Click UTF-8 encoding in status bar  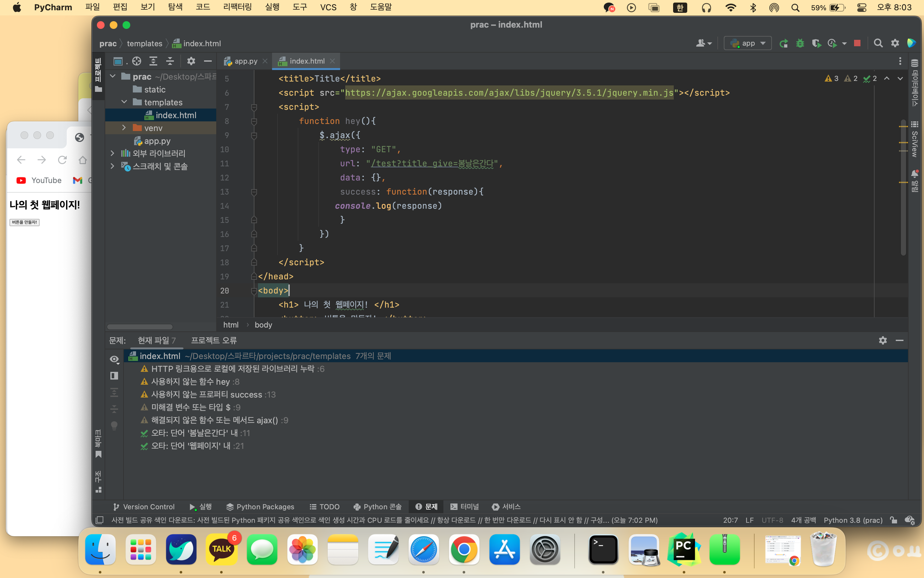pos(773,520)
